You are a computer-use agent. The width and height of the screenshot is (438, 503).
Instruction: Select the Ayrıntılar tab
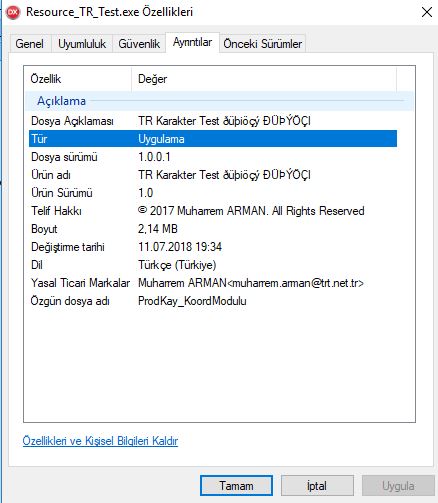click(x=192, y=42)
